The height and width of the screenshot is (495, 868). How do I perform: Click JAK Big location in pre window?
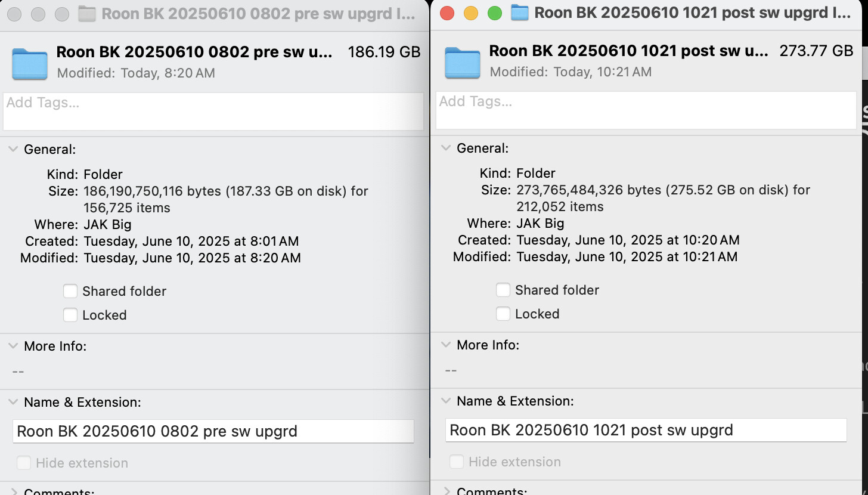[107, 225]
